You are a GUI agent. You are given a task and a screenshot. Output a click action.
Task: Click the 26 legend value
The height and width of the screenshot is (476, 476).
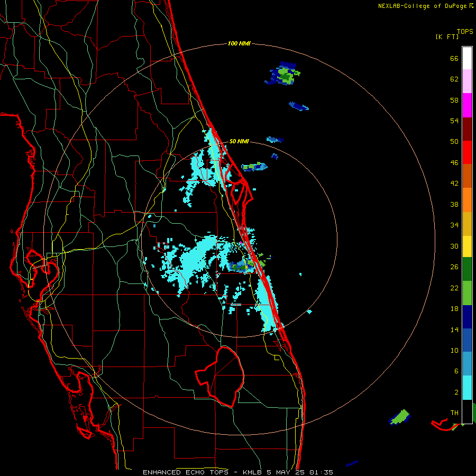click(x=454, y=267)
